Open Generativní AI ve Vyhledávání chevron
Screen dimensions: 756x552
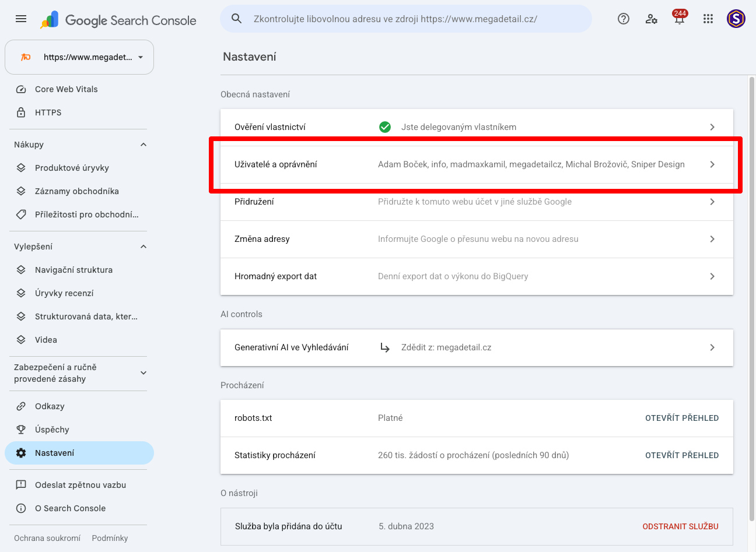(x=712, y=347)
